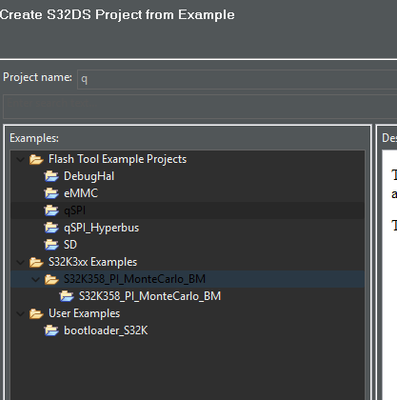
Task: Collapse the Flash Tool Example Projects node
Action: [x=21, y=160]
